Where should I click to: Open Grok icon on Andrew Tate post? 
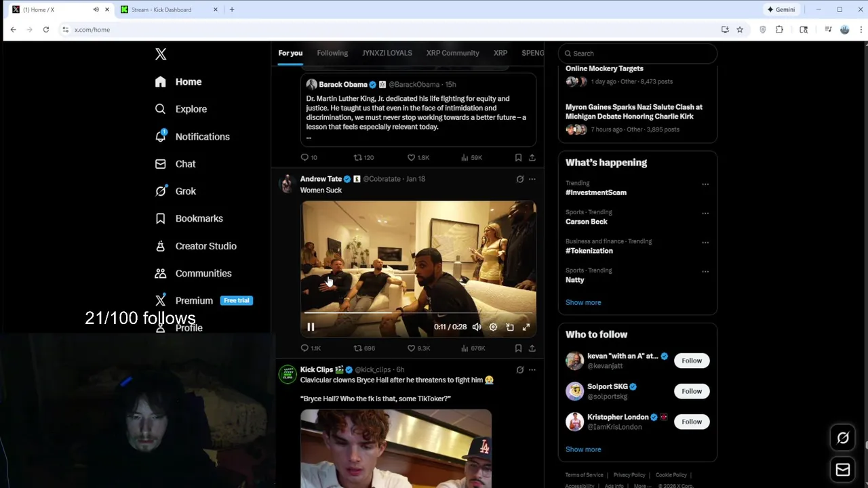[520, 179]
